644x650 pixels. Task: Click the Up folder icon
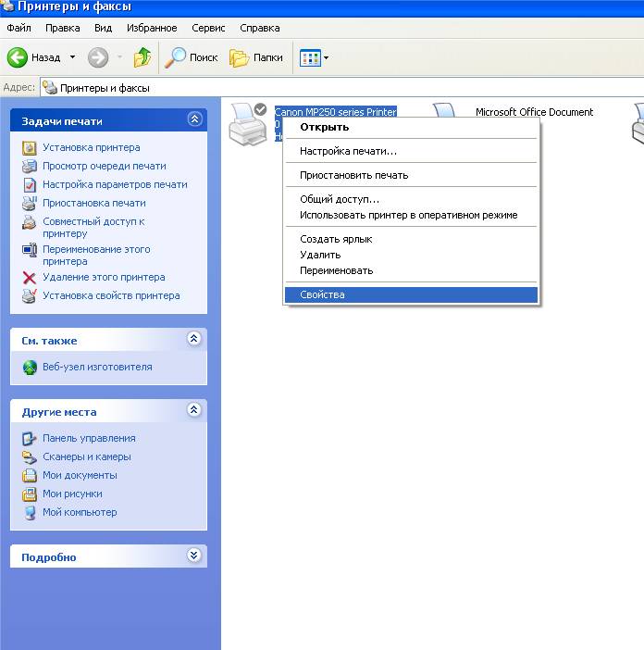pos(142,57)
